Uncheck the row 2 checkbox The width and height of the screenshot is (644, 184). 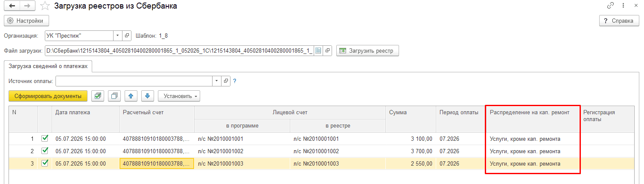point(44,151)
